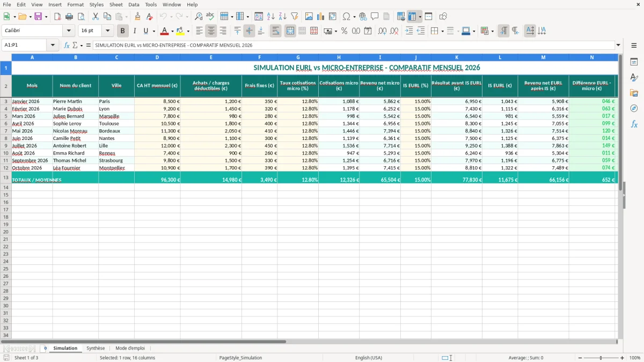Click the Select Function sigma button
644x362 pixels.
pyautogui.click(x=76, y=45)
